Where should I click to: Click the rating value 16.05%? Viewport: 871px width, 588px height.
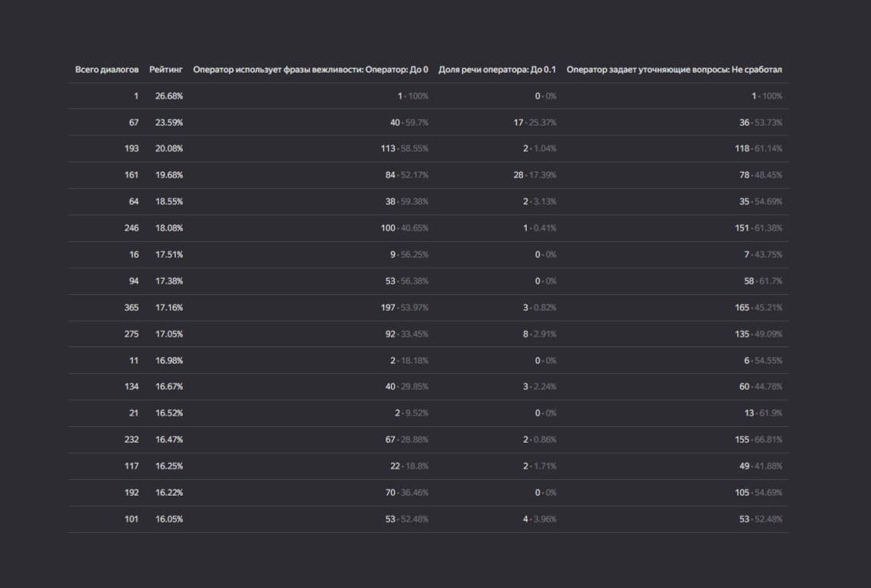pyautogui.click(x=169, y=520)
